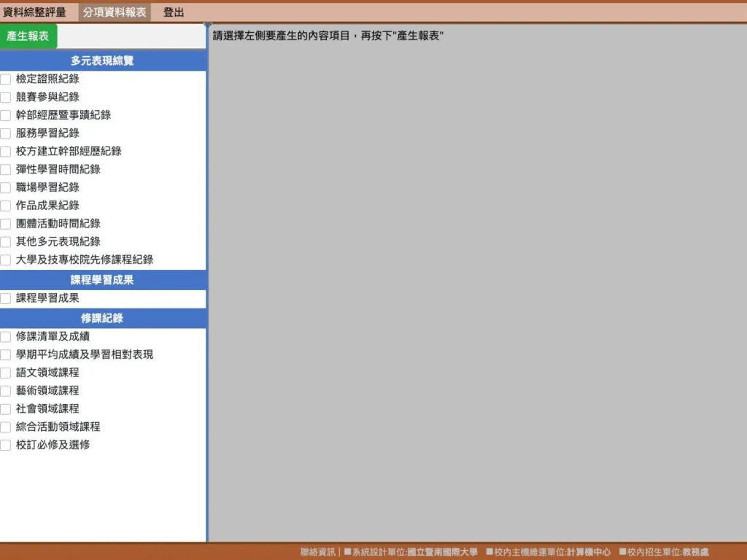Screen dimensions: 747x560
Task: Check the 語文領域課程 checkbox
Action: click(6, 373)
